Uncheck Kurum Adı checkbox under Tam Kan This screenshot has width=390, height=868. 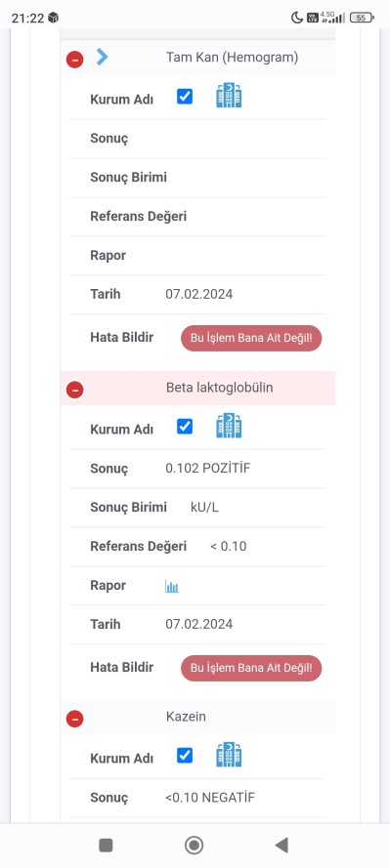click(185, 97)
